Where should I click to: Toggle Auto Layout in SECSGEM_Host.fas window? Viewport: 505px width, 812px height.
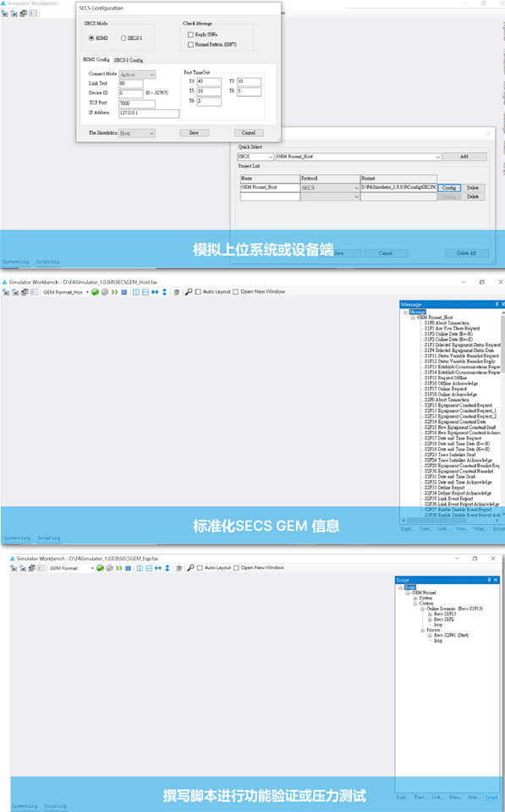pyautogui.click(x=198, y=291)
